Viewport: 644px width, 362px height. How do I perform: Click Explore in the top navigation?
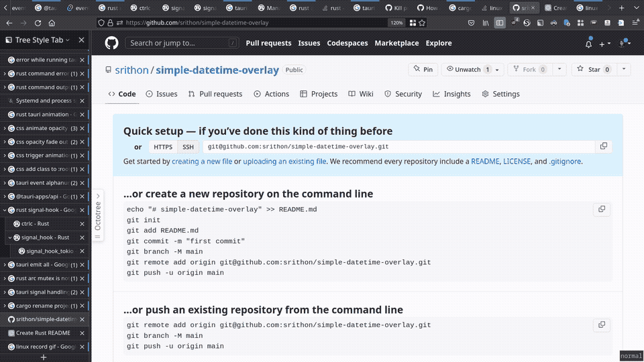coord(439,43)
